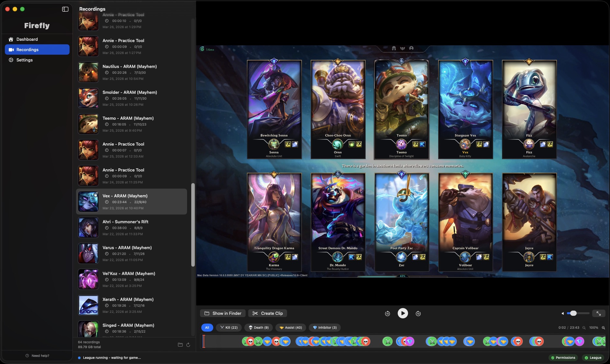The image size is (610, 364).
Task: Zoom in the timeline with the magnifier
Action: [603, 328]
